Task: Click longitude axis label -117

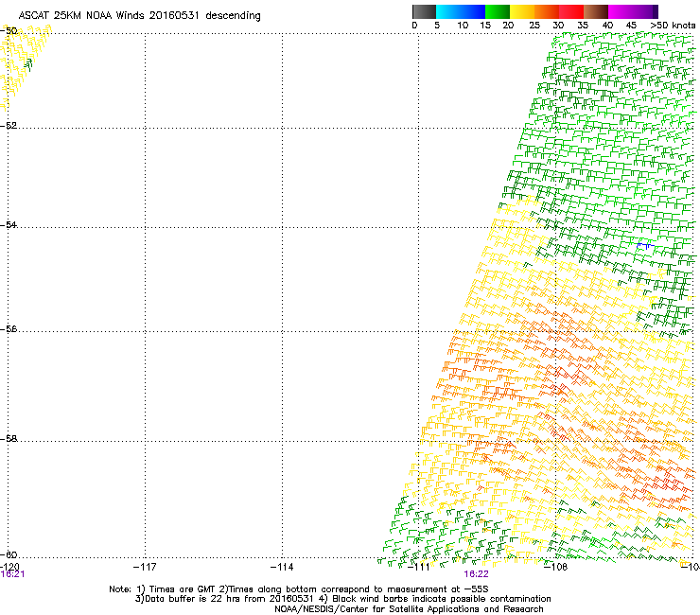Action: point(145,567)
